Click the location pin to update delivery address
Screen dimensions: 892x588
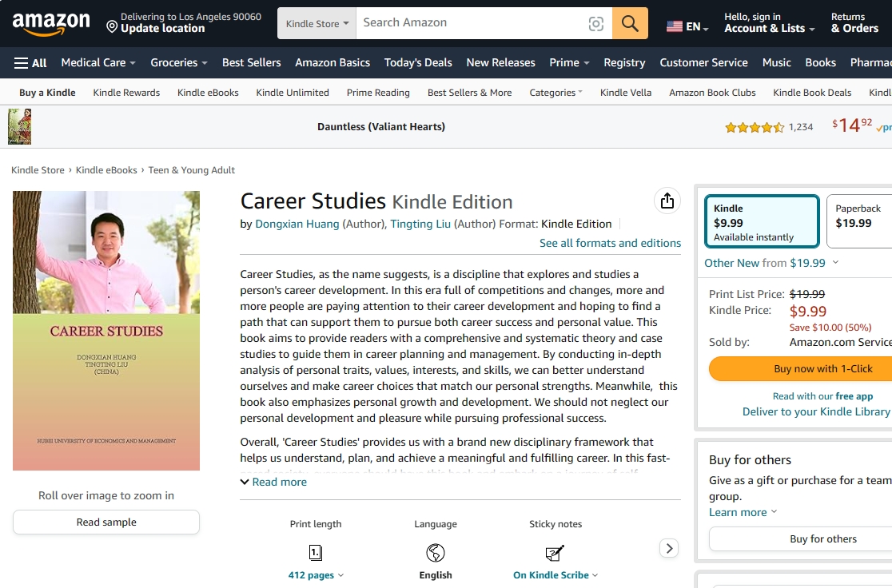tap(111, 25)
